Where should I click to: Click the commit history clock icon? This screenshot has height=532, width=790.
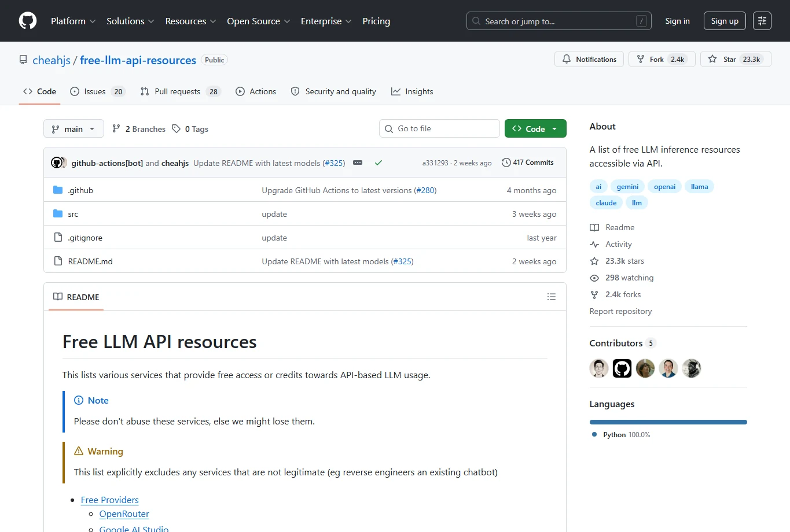click(506, 162)
